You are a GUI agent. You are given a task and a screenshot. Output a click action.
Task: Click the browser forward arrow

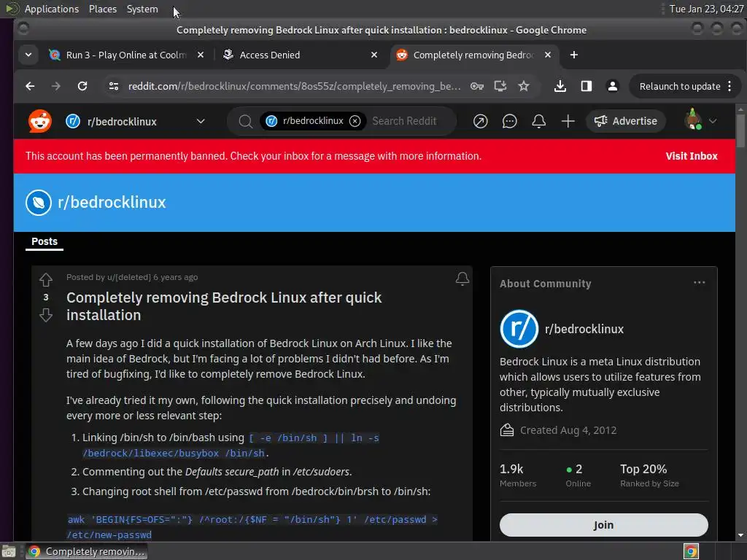click(x=56, y=86)
